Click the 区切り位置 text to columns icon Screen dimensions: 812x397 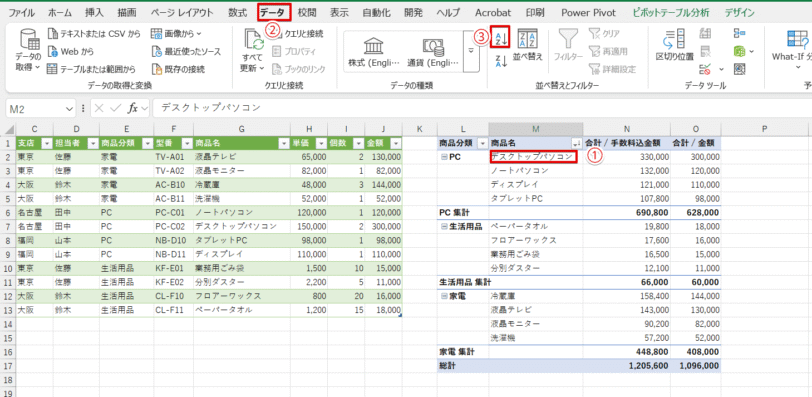675,39
